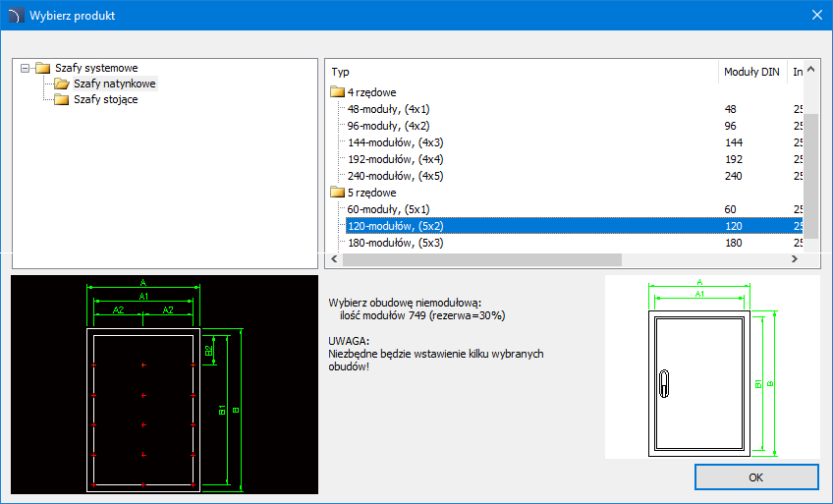The width and height of the screenshot is (833, 504).
Task: Click the black dimension drawing preview
Action: click(165, 384)
